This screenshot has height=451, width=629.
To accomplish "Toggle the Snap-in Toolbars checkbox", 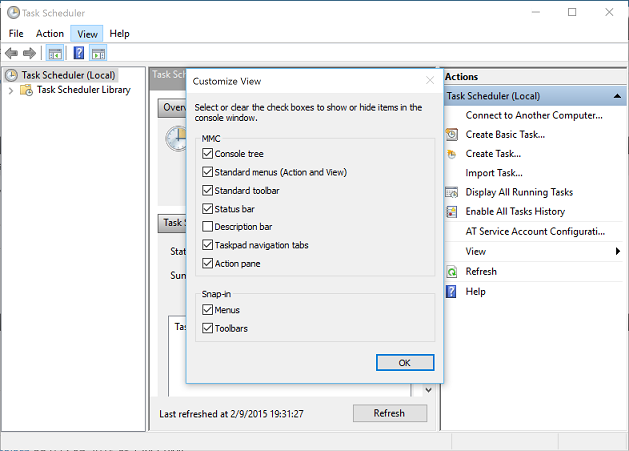I will (x=207, y=328).
